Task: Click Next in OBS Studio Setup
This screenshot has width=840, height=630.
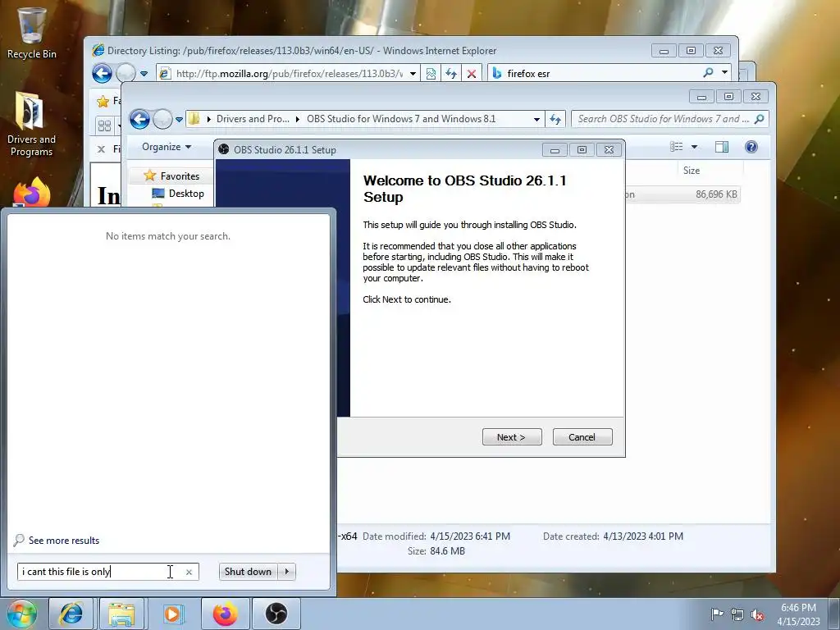Action: tap(512, 437)
